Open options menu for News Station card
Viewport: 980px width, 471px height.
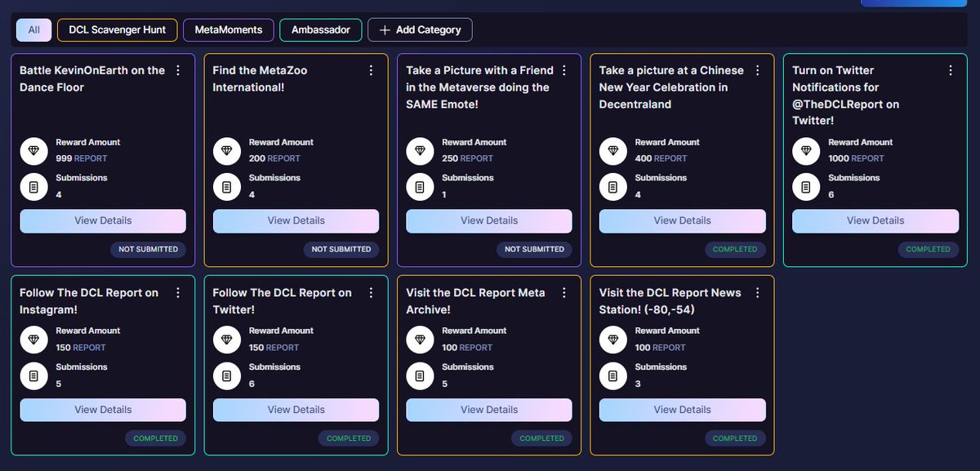[757, 292]
